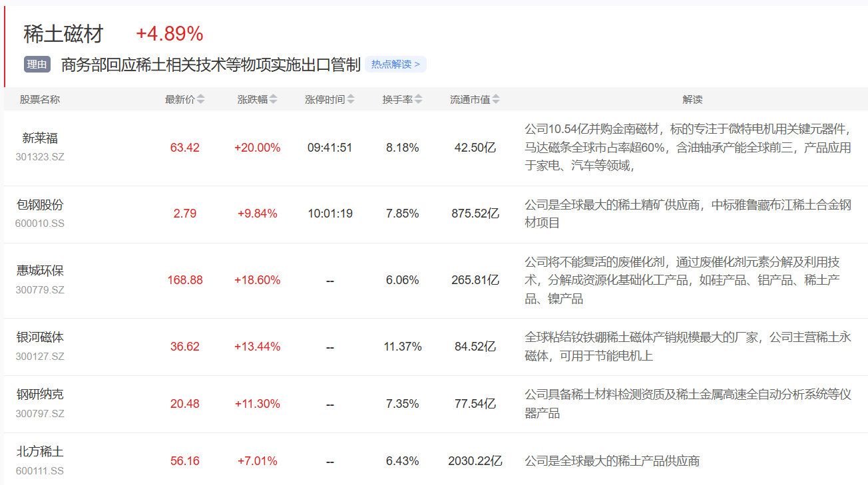Viewport: 868px width, 485px height.
Task: Click the change value +11.30%
Action: [258, 404]
